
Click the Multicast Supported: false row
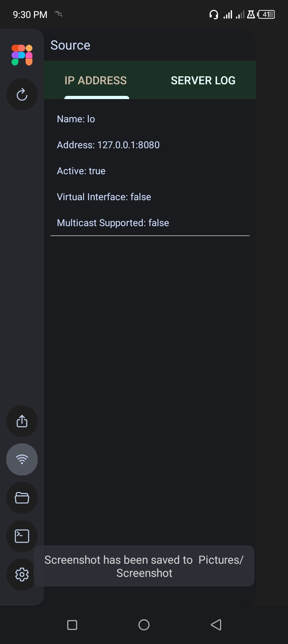pyautogui.click(x=113, y=223)
